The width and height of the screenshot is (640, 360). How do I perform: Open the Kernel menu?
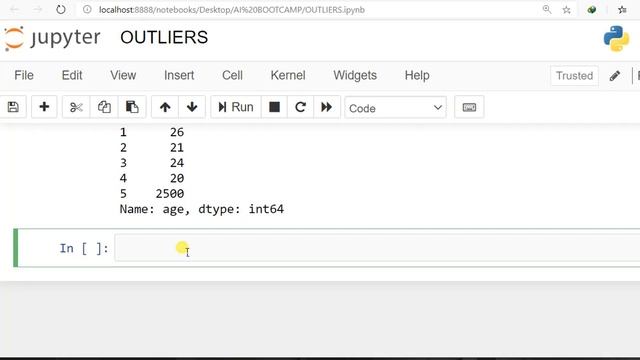click(288, 75)
